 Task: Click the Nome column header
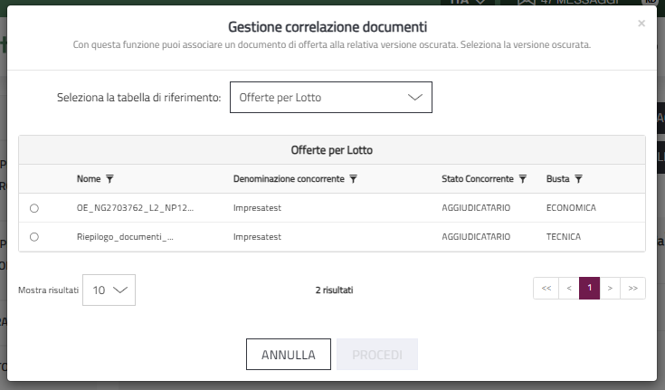pos(89,179)
